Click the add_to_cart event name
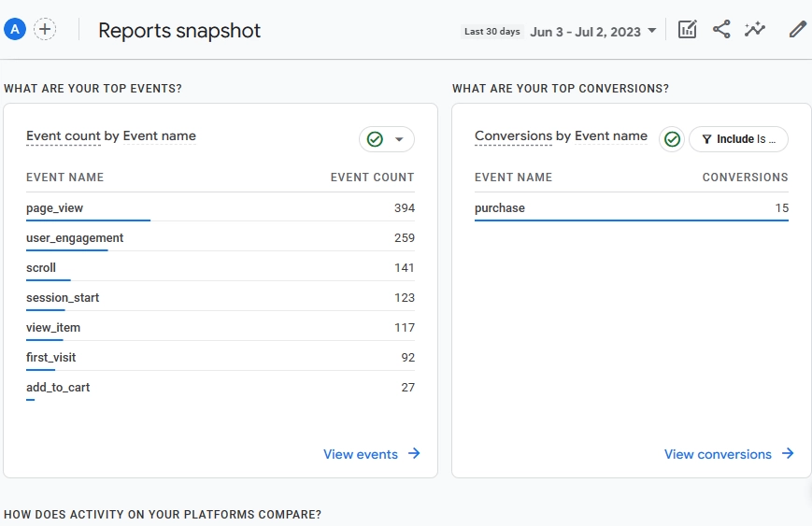 point(58,387)
